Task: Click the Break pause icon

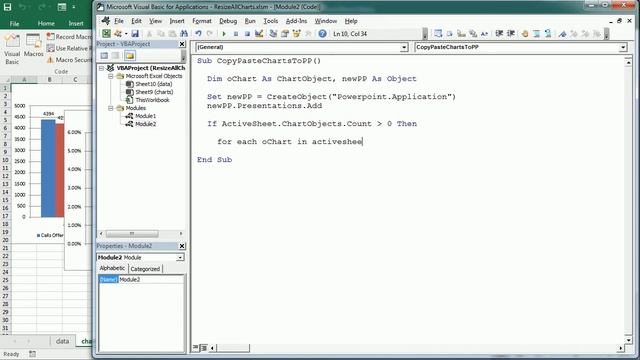Action: [x=236, y=34]
